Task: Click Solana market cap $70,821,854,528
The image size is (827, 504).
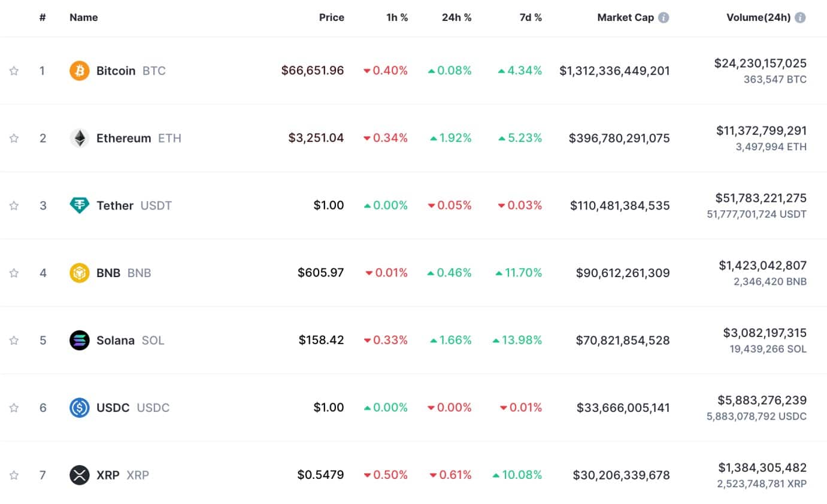Action: (623, 340)
